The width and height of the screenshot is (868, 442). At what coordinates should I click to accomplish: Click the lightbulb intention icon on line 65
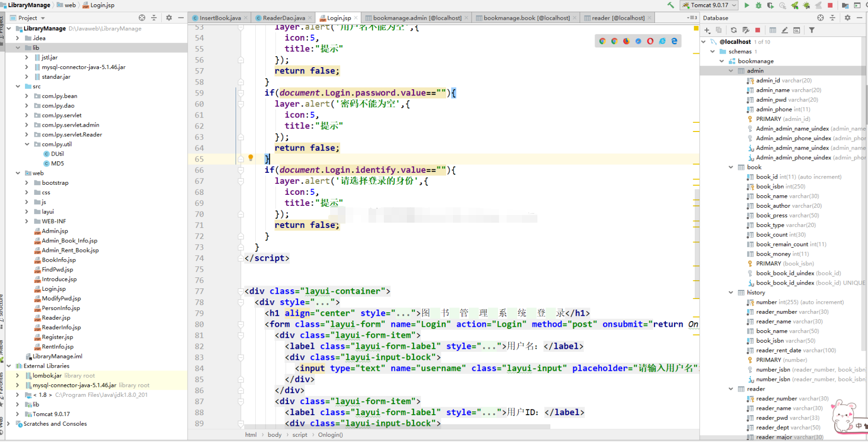pyautogui.click(x=250, y=158)
